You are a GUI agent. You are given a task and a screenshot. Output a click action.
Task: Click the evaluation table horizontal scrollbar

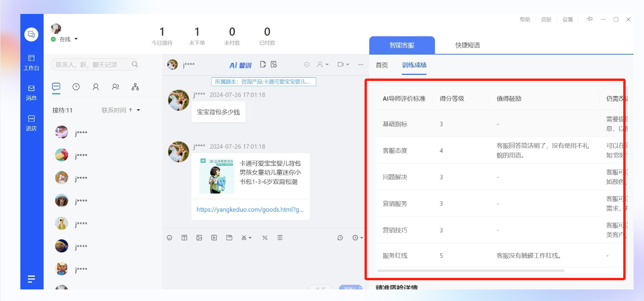click(x=471, y=271)
